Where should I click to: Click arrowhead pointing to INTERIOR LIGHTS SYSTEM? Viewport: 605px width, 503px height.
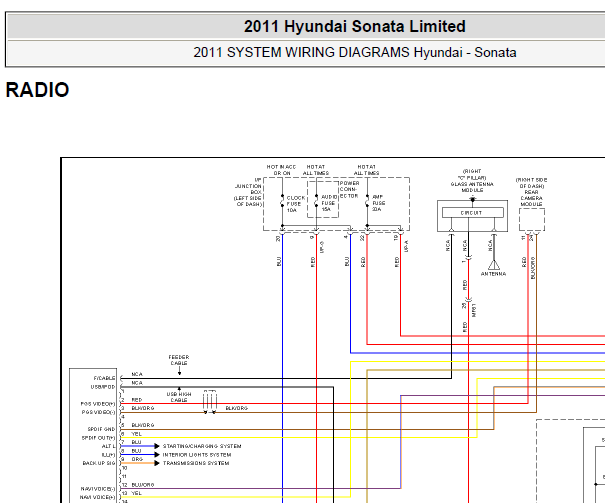[x=157, y=455]
